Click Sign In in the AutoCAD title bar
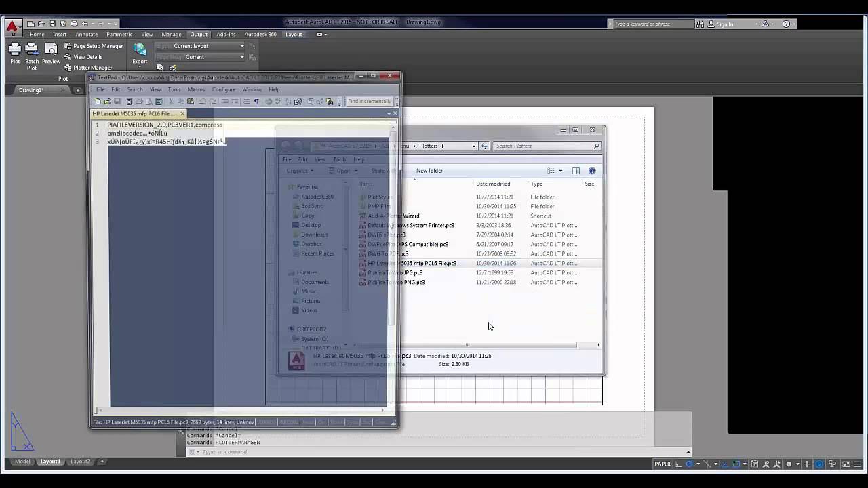 [725, 24]
